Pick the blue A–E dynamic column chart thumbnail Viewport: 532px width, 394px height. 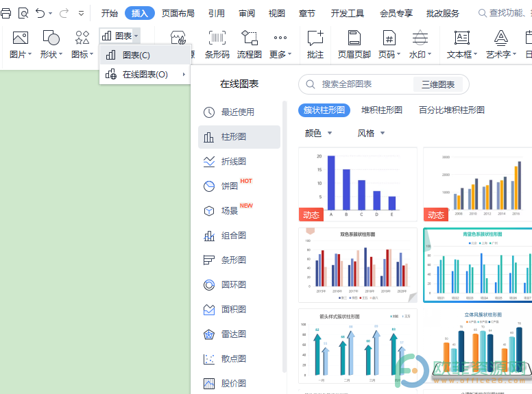(x=358, y=184)
